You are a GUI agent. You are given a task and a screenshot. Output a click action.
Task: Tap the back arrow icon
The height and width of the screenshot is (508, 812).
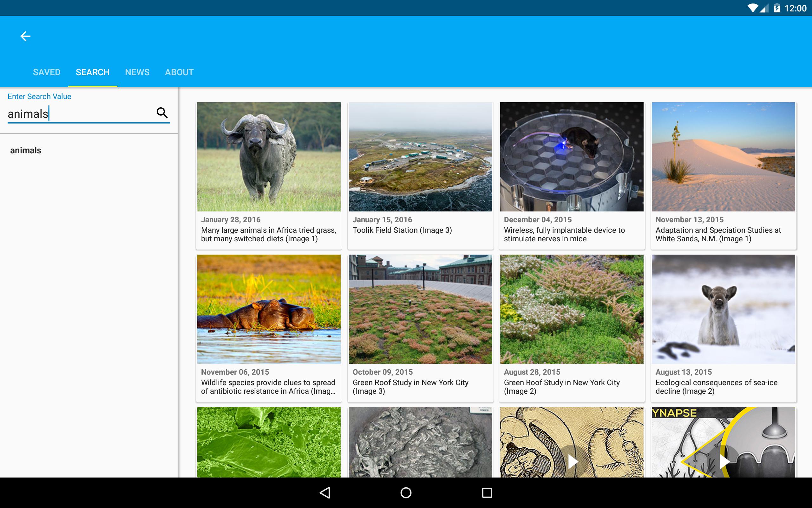tap(25, 36)
